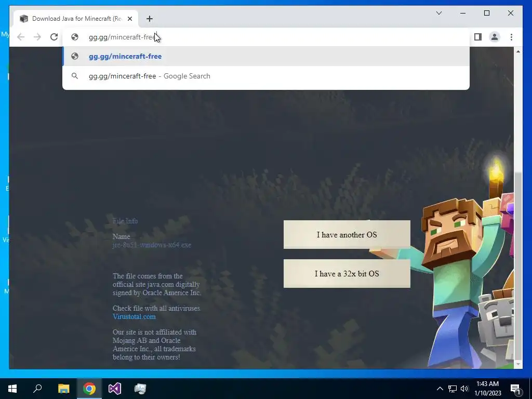Select the gg.gg/minceraft-free URL suggestion
Screen dimensions: 532x399
pos(266,56)
